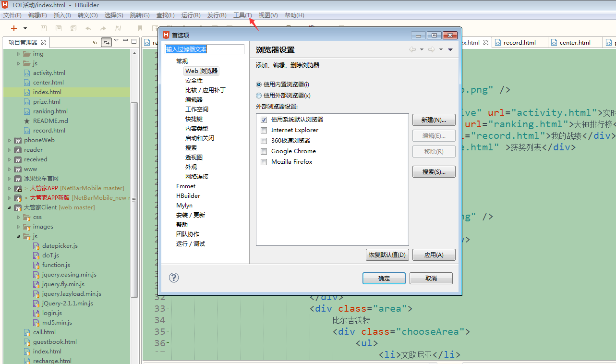The height and width of the screenshot is (364, 616).
Task: Open the 编辑(E) menu
Action: click(x=37, y=15)
